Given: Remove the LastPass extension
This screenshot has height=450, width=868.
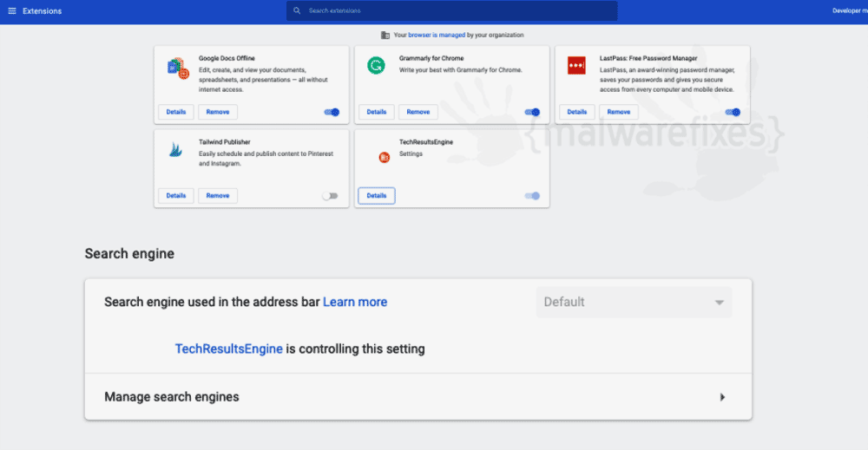Looking at the screenshot, I should [618, 112].
